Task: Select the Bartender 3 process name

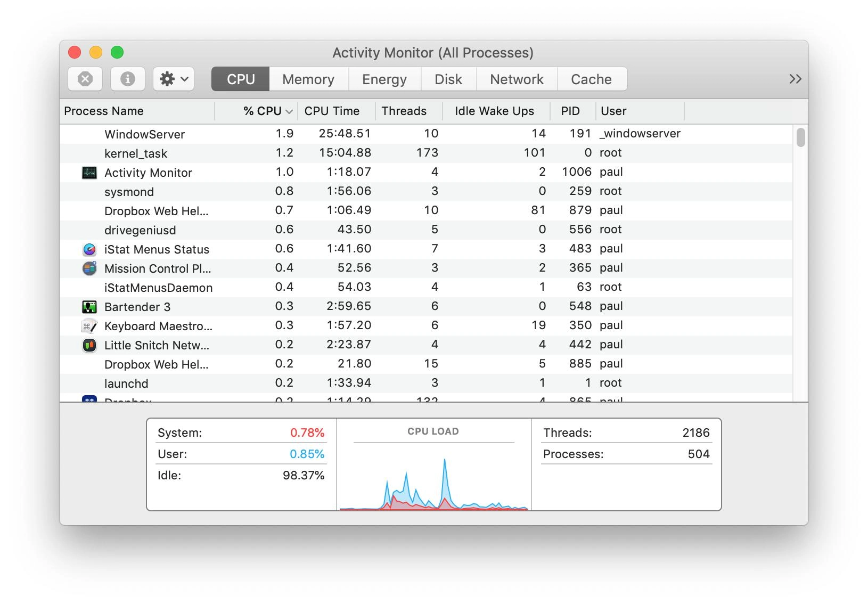Action: pos(137,307)
